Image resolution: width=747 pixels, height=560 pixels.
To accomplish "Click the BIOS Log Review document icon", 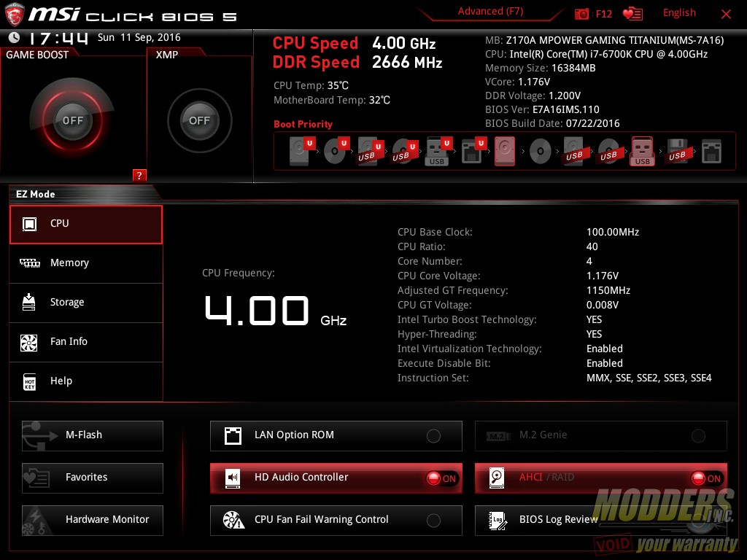I will [x=498, y=520].
